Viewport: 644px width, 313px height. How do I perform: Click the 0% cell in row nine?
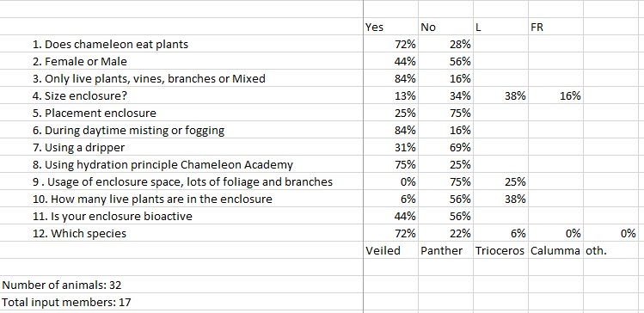click(x=390, y=182)
